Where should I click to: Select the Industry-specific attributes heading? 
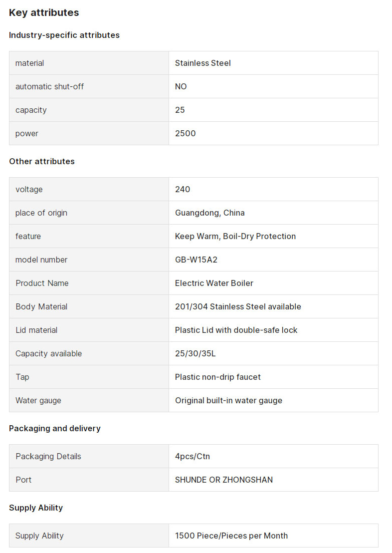click(64, 35)
